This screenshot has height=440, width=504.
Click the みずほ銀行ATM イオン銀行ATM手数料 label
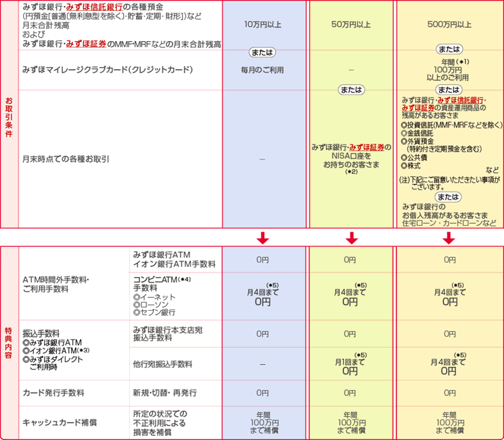[174, 259]
